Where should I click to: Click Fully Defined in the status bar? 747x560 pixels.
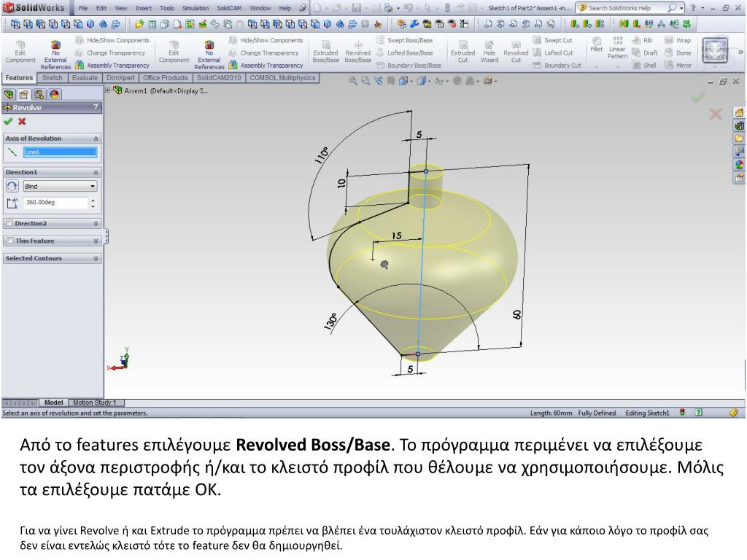tap(597, 413)
